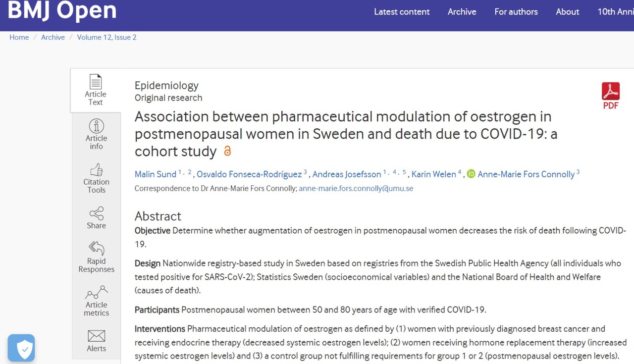Screen dimensions: 634x364
Task: Click the orange open access lock icon
Action: pyautogui.click(x=227, y=151)
